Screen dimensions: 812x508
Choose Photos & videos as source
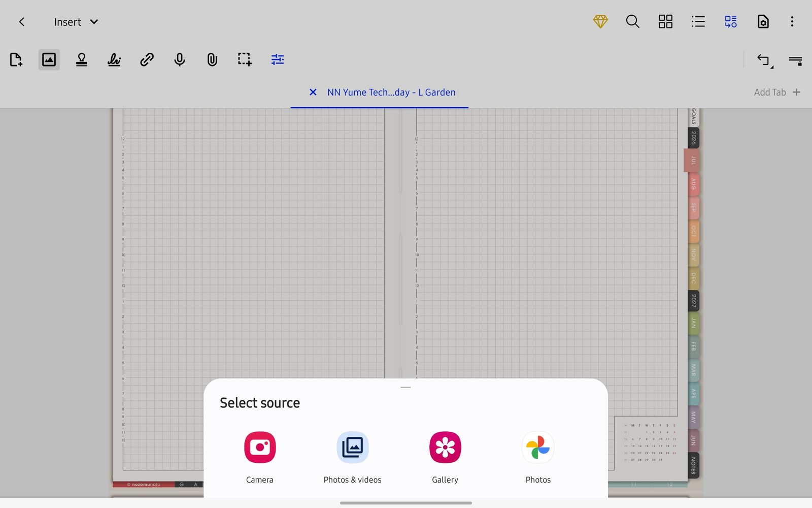353,458
